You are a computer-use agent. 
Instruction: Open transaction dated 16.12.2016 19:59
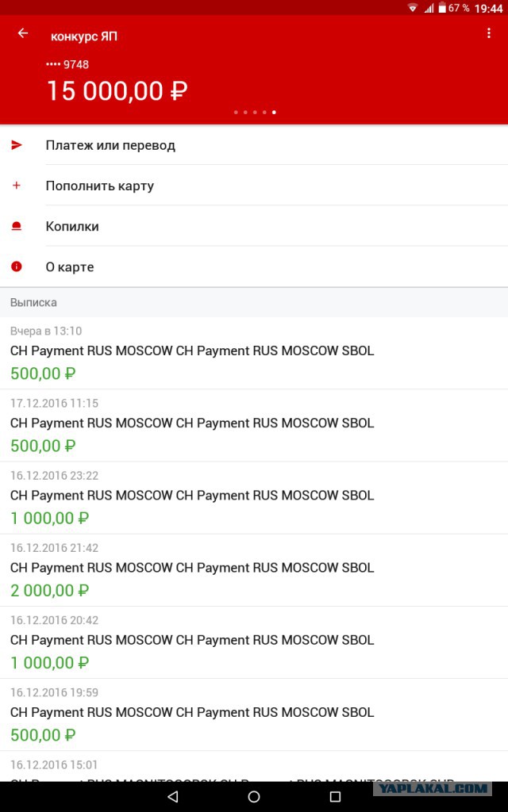(254, 715)
